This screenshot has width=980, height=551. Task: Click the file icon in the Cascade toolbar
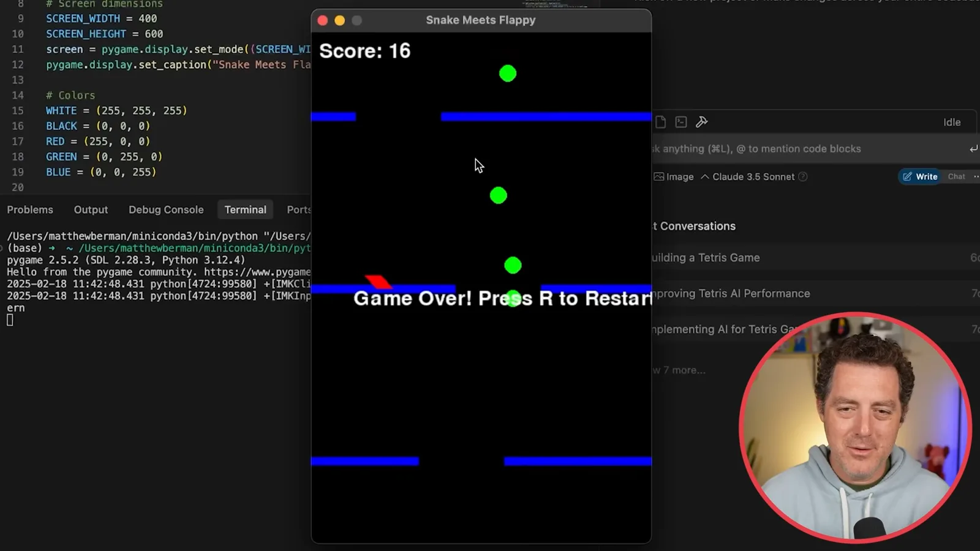click(x=660, y=122)
